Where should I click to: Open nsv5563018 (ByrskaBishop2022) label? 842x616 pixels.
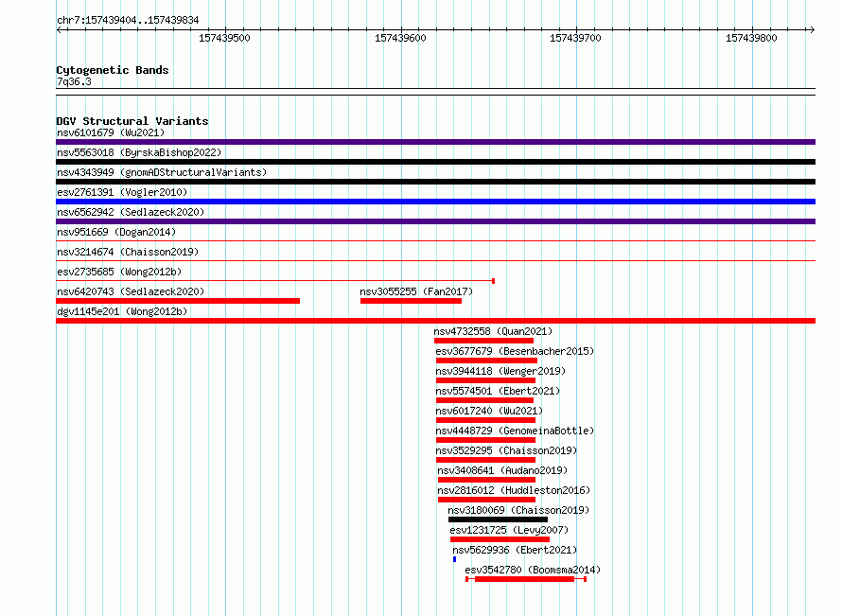click(139, 152)
